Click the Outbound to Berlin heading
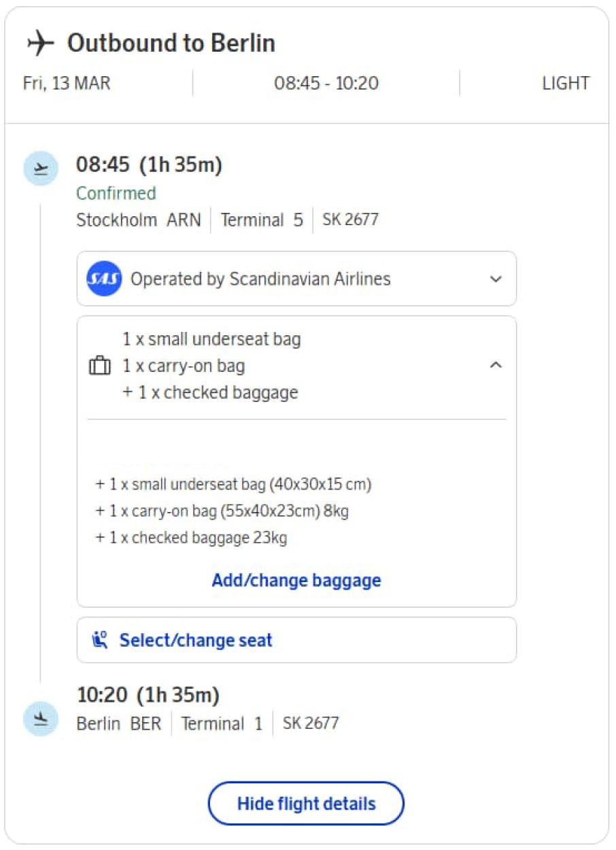This screenshot has width=616, height=850. (x=171, y=44)
